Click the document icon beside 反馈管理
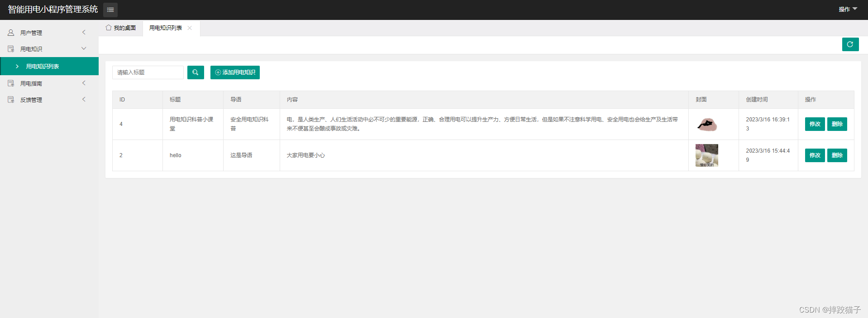This screenshot has height=318, width=868. (11, 100)
